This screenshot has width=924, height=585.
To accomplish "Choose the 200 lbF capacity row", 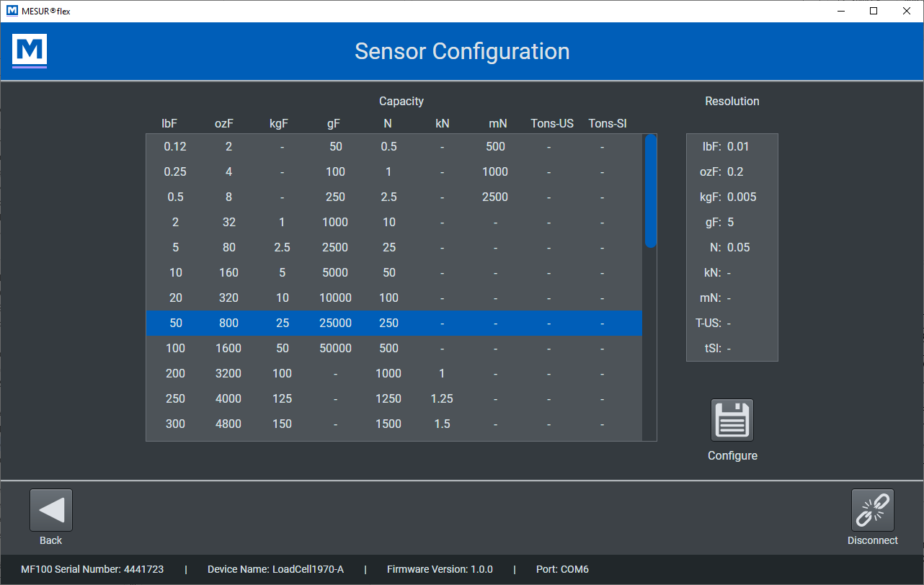I will point(394,373).
